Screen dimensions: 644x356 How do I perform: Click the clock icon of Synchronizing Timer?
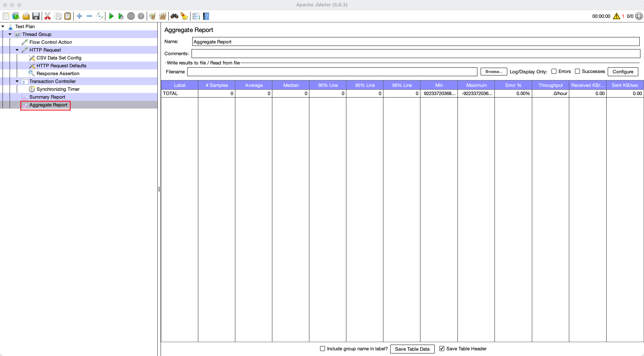pos(32,89)
